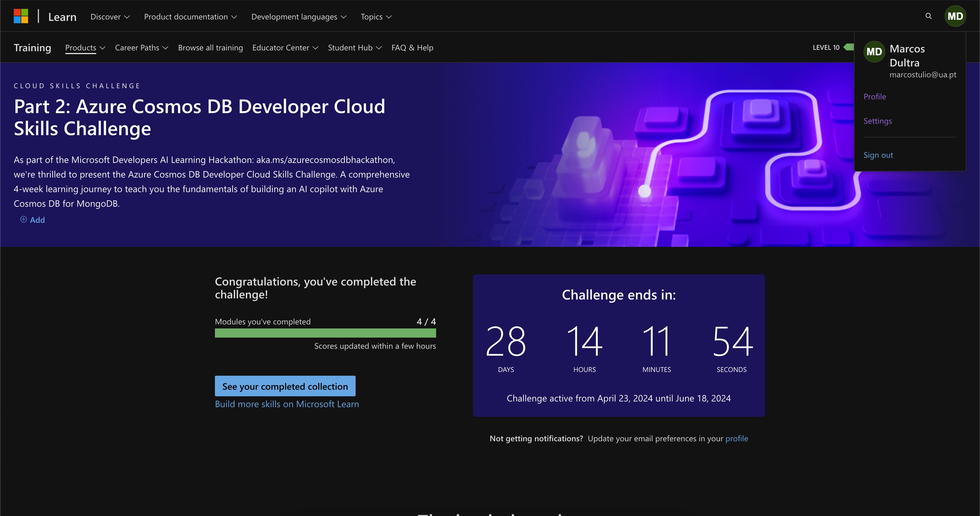Click See your completed collection
Screen dimensions: 980x516
coord(285,386)
